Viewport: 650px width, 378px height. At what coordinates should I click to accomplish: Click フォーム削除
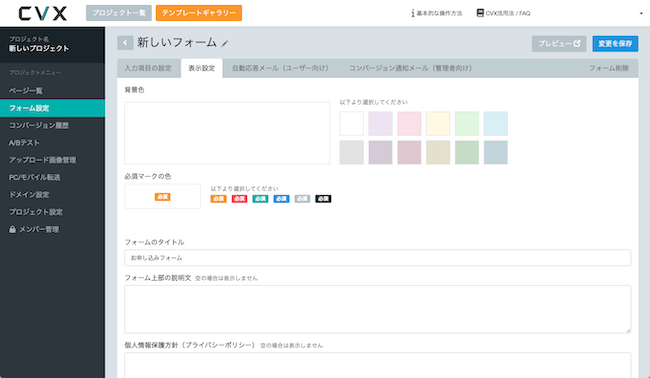[609, 68]
